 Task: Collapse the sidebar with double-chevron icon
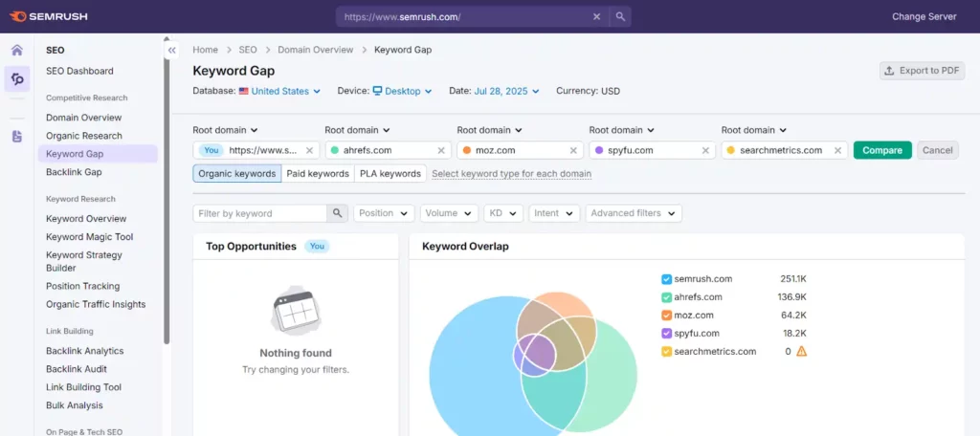(172, 51)
